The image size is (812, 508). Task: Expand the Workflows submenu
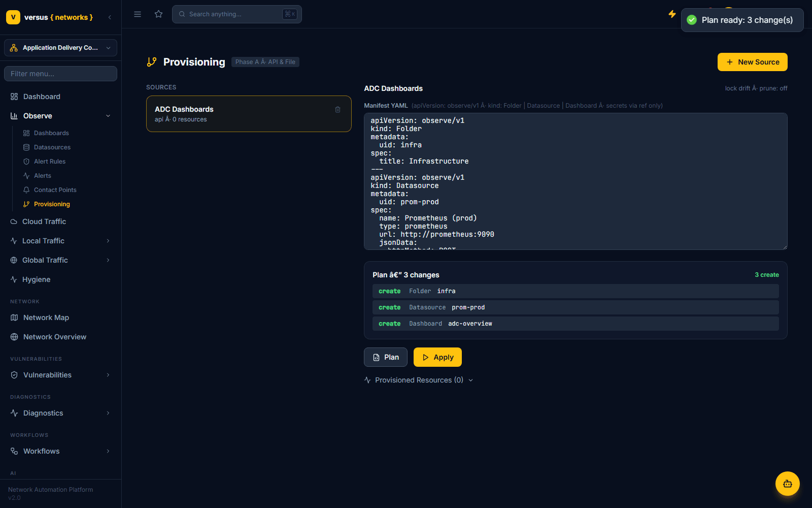click(108, 451)
